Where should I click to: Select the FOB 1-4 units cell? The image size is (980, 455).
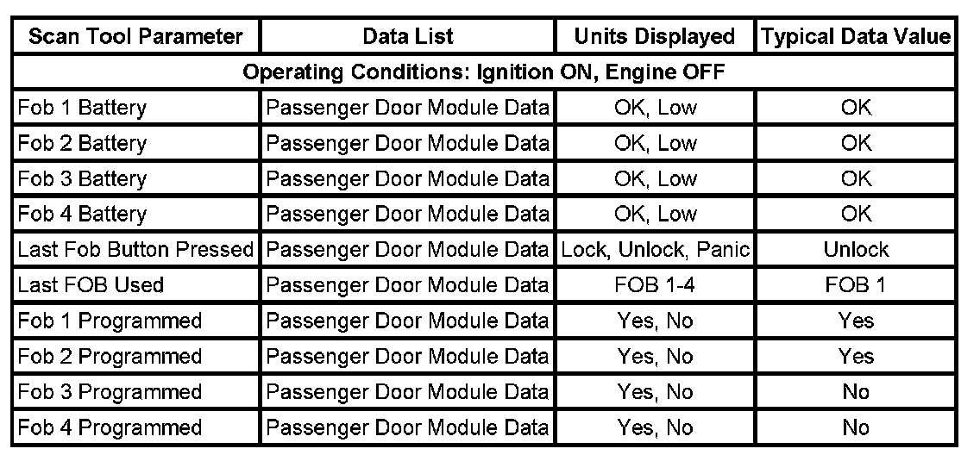coord(656,285)
